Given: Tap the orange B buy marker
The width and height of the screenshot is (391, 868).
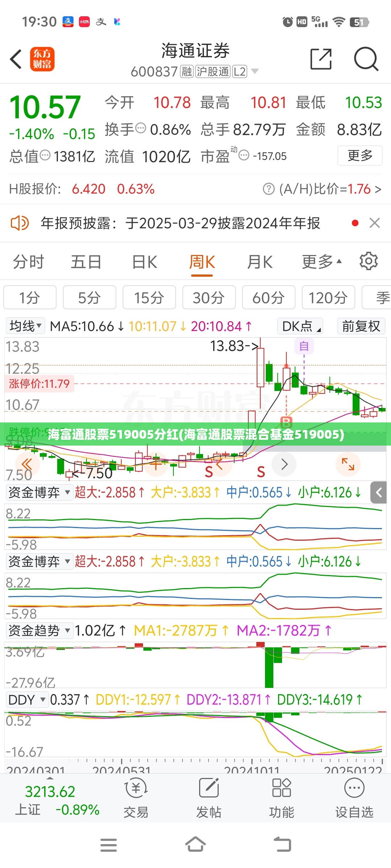Looking at the screenshot, I should (x=286, y=422).
